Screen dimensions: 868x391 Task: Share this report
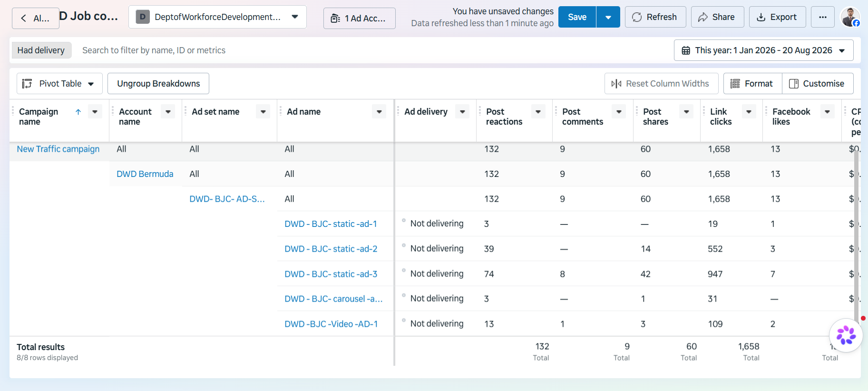[717, 17]
